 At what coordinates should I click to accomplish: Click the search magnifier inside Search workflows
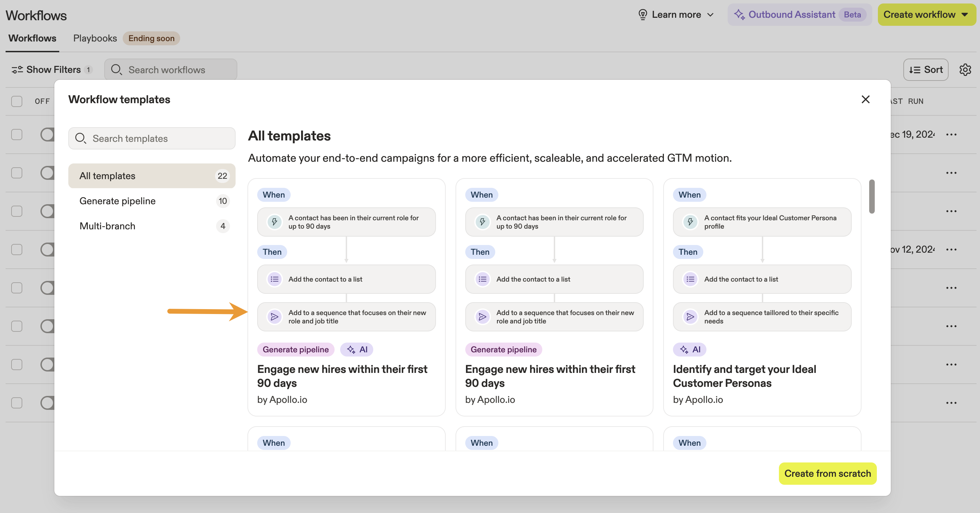click(117, 70)
